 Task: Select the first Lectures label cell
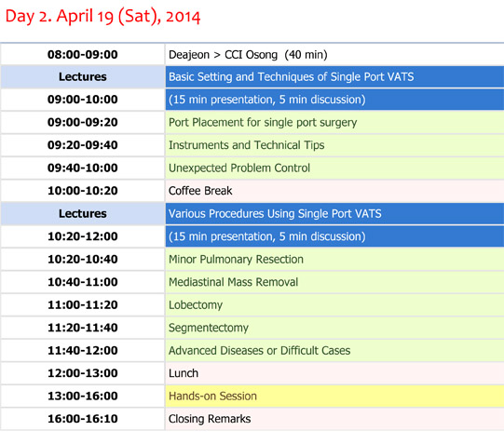pos(83,77)
